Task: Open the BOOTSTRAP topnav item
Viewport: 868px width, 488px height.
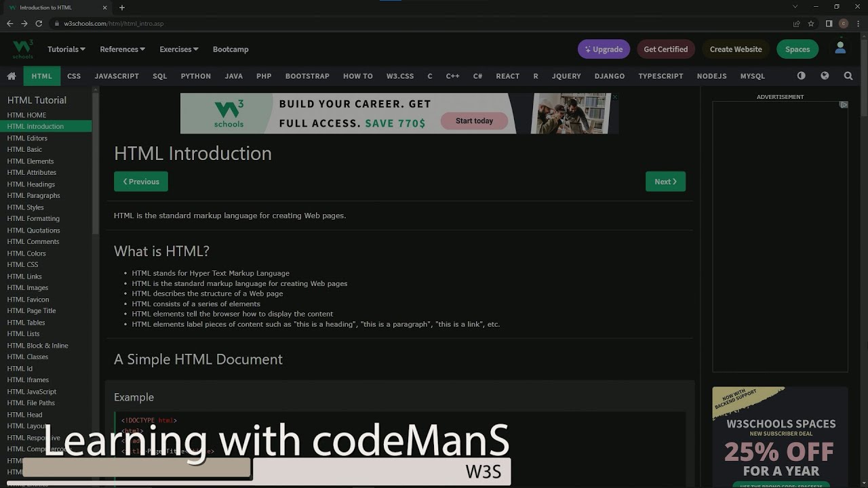Action: 307,76
